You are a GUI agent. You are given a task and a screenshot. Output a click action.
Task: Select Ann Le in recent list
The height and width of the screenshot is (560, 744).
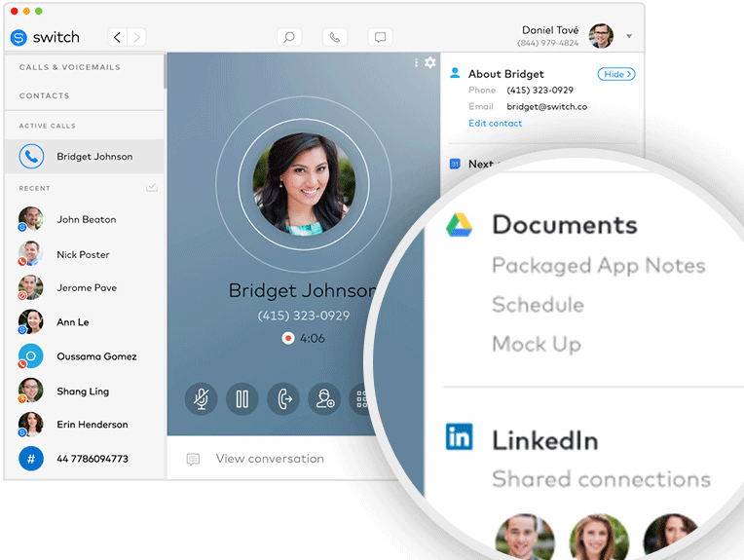tap(85, 321)
